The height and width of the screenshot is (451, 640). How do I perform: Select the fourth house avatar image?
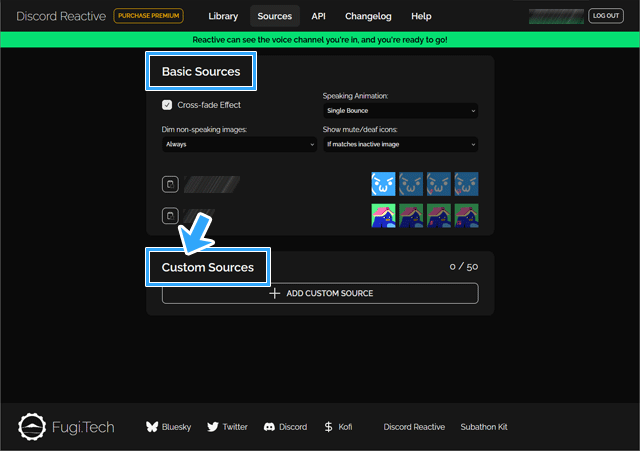pyautogui.click(x=467, y=216)
